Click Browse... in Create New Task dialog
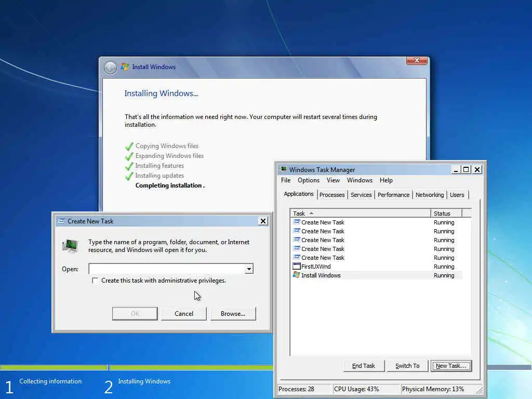Screen dimensions: 532x399 tap(233, 313)
